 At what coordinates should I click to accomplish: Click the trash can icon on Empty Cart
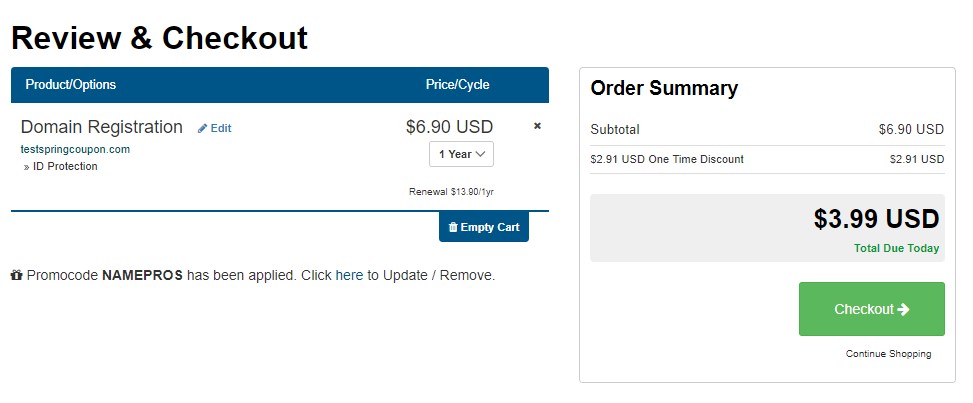pos(453,227)
